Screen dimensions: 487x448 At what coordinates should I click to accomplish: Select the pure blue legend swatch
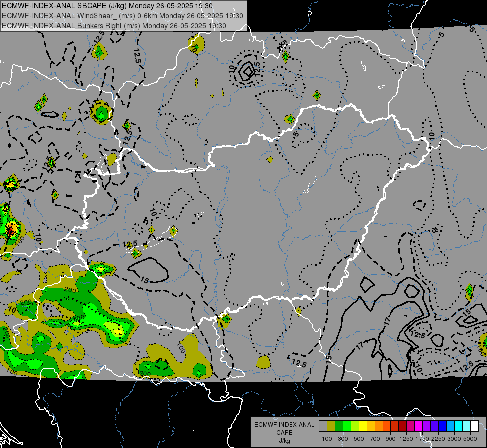(x=443, y=426)
